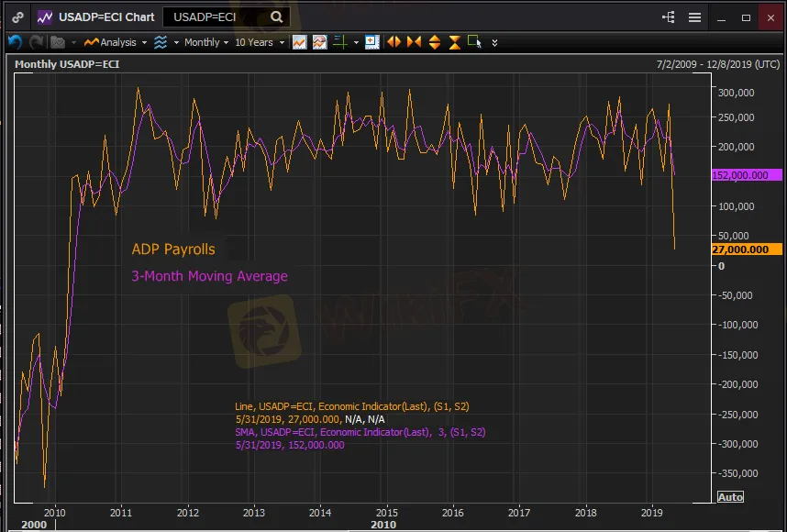Open the hamburger menu in title bar
Image resolution: width=787 pixels, height=532 pixels.
[694, 17]
